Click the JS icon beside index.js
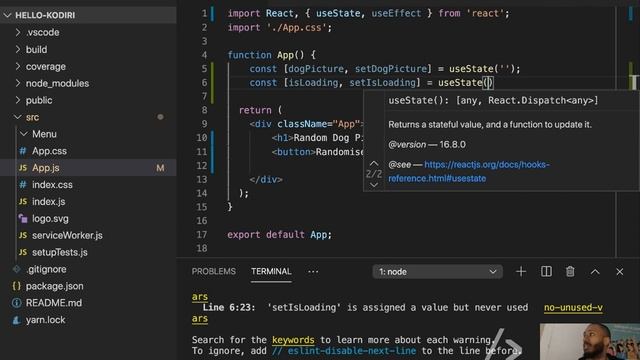The width and height of the screenshot is (640, 360). (x=23, y=202)
